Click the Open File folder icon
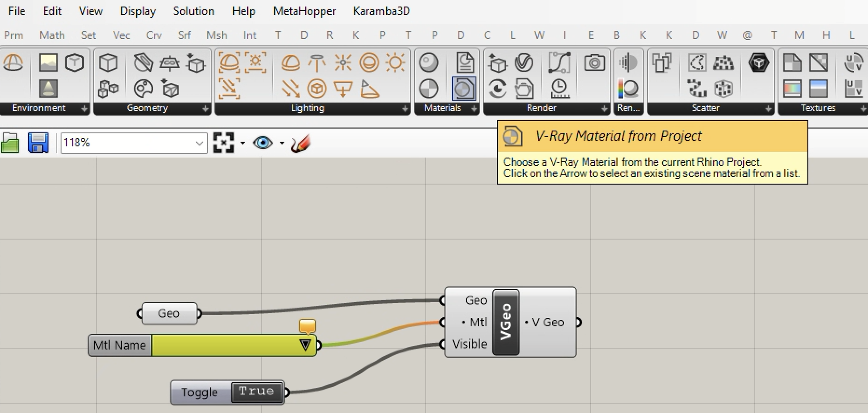 point(10,143)
